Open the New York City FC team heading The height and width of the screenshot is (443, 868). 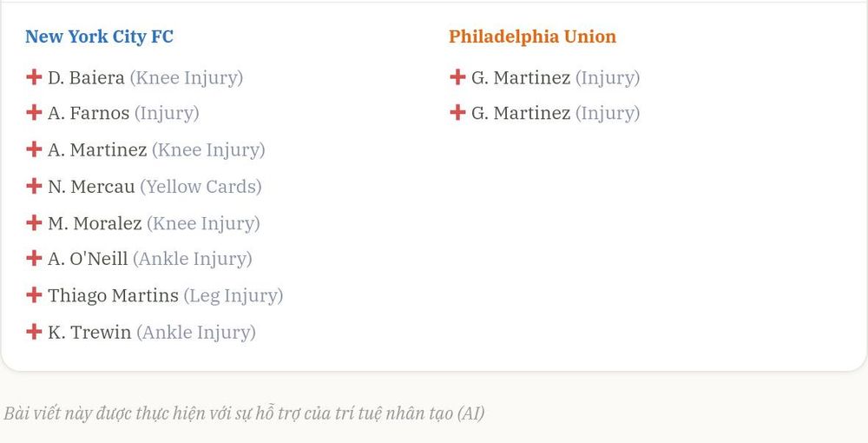tap(100, 36)
